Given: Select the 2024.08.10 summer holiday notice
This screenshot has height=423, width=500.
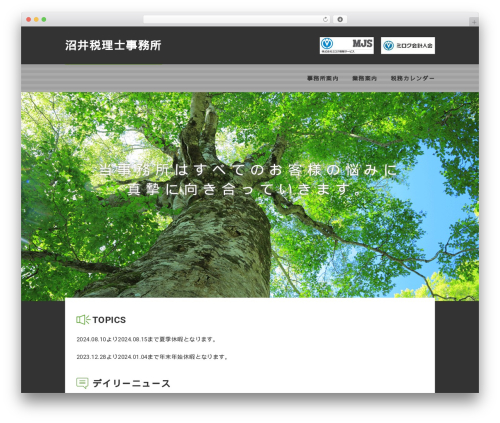Looking at the screenshot, I should click(147, 339).
